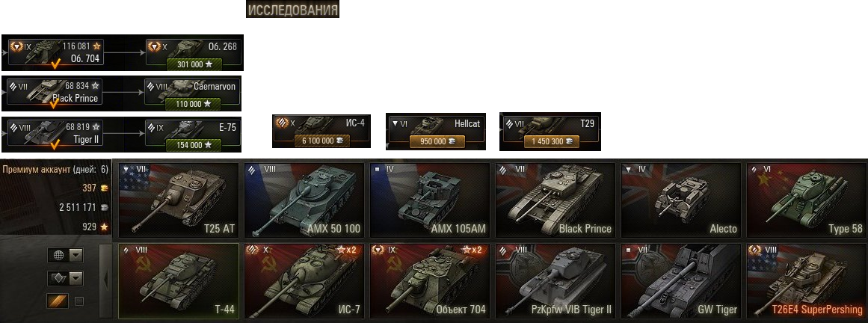Open the ИССЛЕДОВАНИЯ research tab

pyautogui.click(x=292, y=10)
